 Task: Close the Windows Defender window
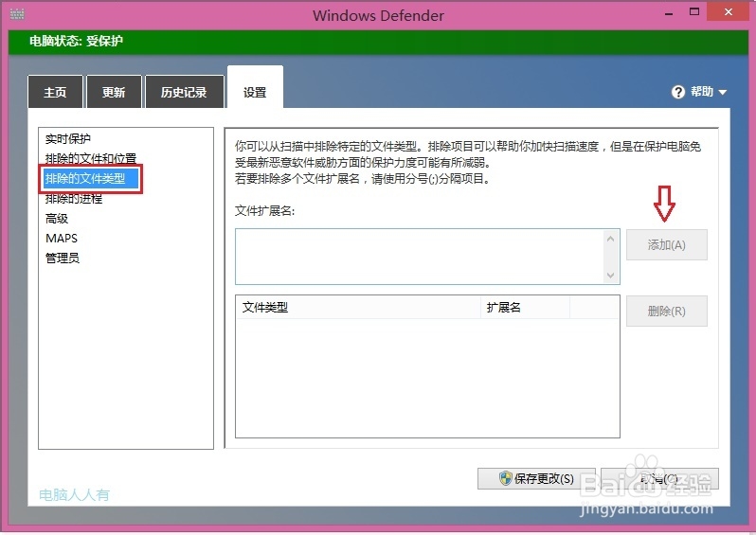click(728, 11)
